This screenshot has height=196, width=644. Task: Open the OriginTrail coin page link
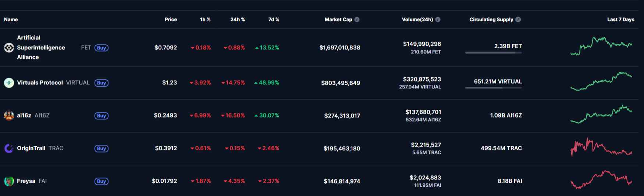[x=31, y=148]
